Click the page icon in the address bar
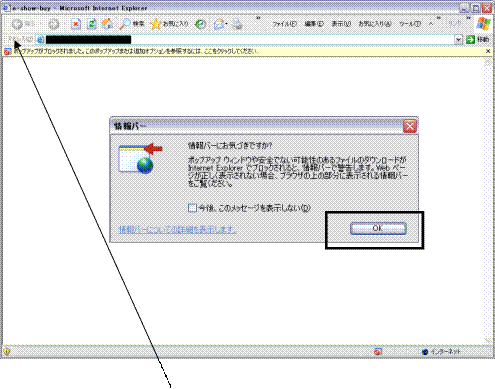495x389 pixels. click(x=40, y=40)
